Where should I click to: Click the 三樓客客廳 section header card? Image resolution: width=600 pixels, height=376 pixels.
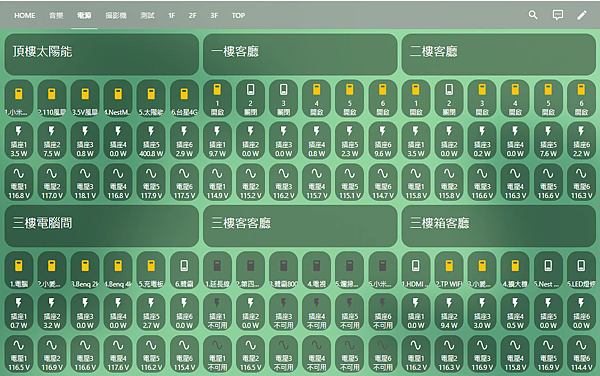(300, 226)
